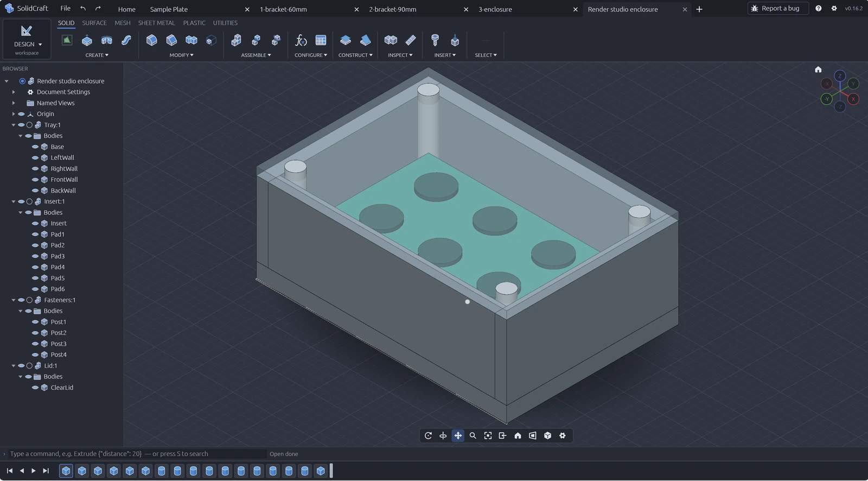
Task: Toggle visibility of Pad3 body
Action: click(x=35, y=256)
